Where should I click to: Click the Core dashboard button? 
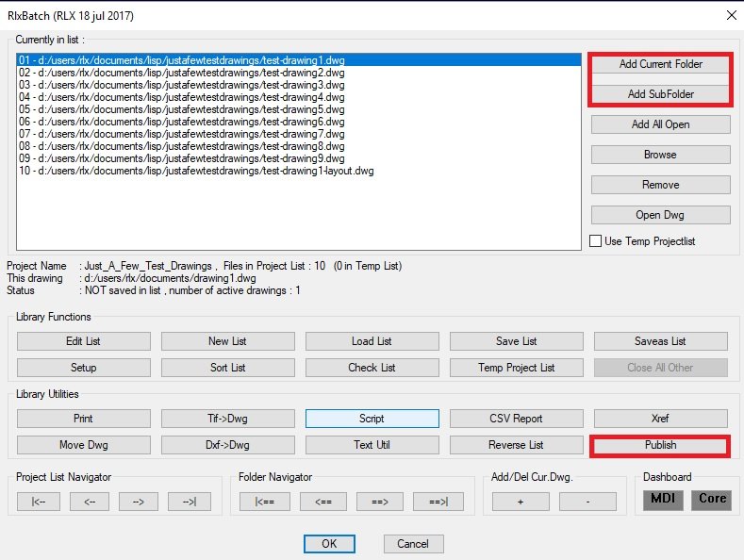pos(712,500)
